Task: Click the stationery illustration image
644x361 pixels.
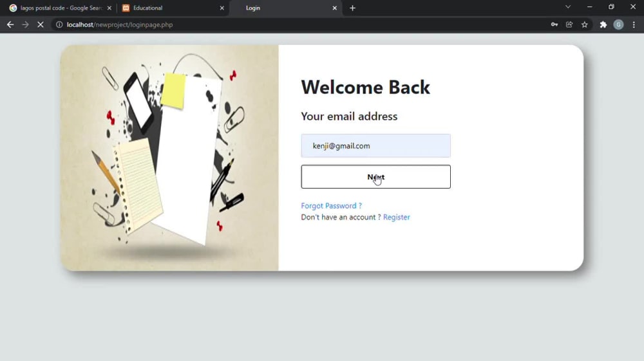Action: [169, 158]
